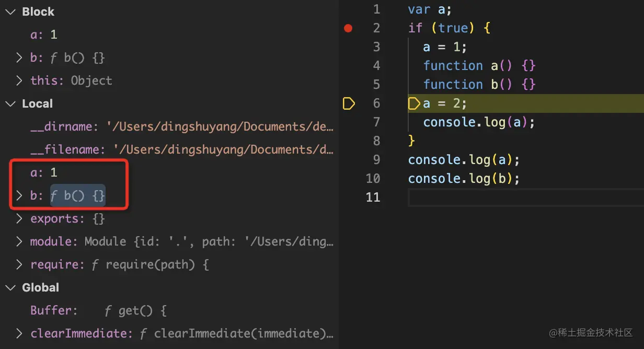Collapse the Block scope section

pyautogui.click(x=10, y=11)
